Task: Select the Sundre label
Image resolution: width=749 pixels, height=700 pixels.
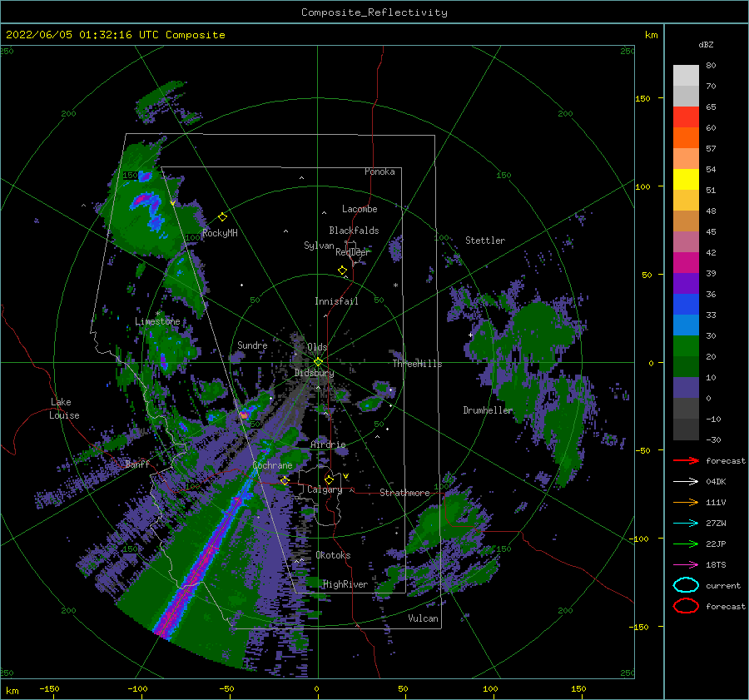Action: point(252,345)
